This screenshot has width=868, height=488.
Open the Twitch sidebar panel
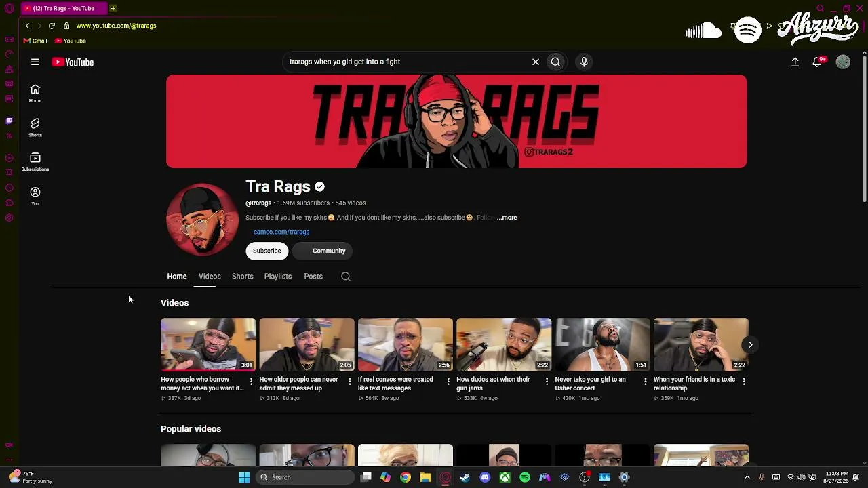[9, 121]
